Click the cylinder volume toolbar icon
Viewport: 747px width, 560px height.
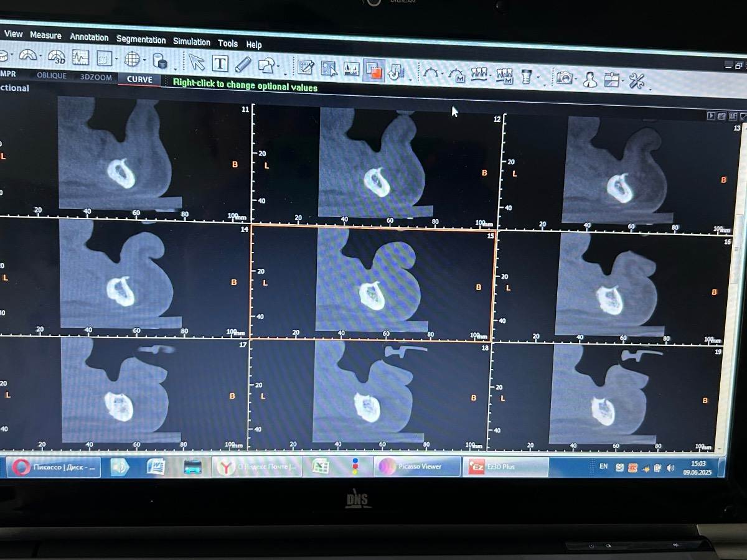pos(160,61)
